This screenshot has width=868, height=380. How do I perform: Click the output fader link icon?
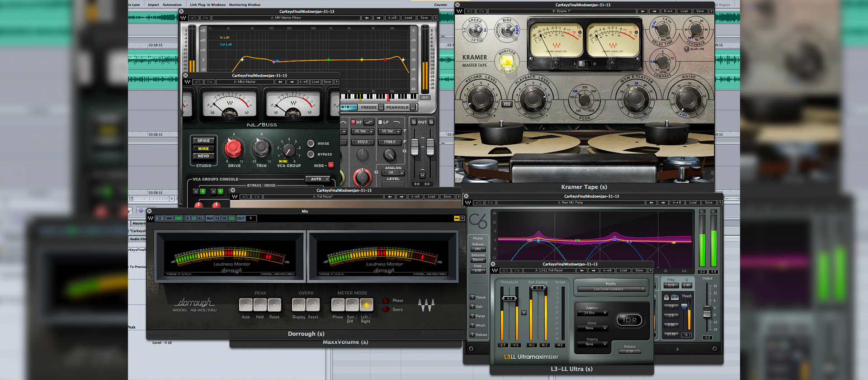click(x=422, y=175)
